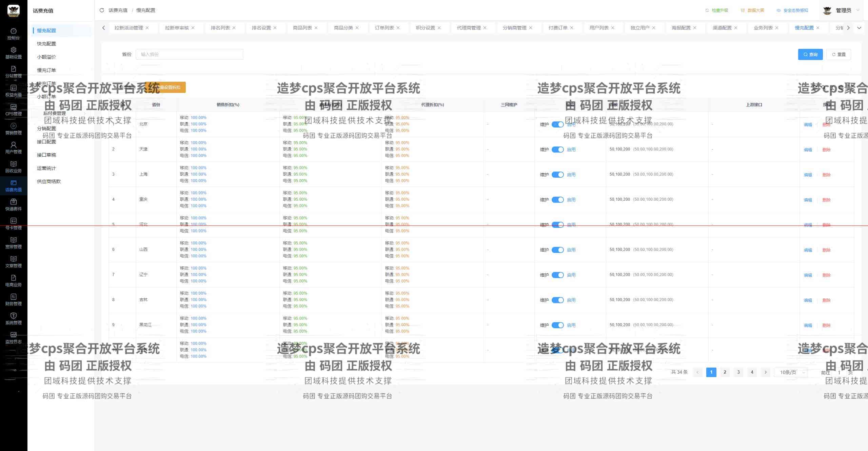Viewport: 868px width, 451px height.
Task: Switch to the 用户列表 tab
Action: 599,28
